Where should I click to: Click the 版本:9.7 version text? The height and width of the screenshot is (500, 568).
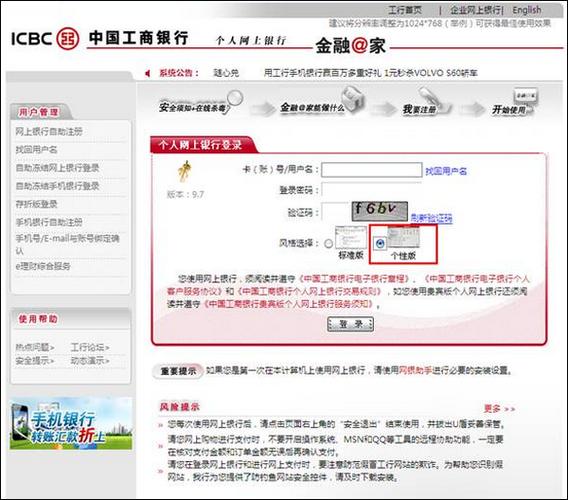185,195
